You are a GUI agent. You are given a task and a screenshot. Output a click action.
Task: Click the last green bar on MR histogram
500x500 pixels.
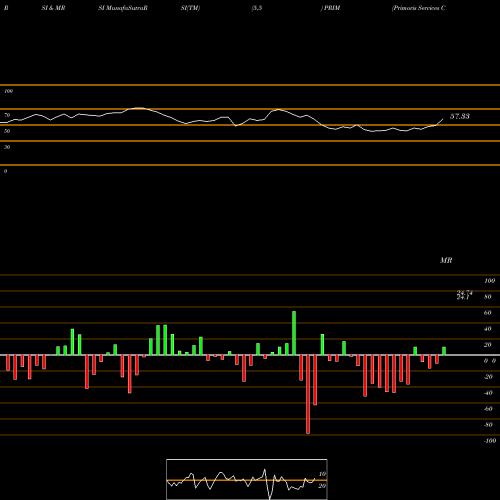click(x=444, y=351)
